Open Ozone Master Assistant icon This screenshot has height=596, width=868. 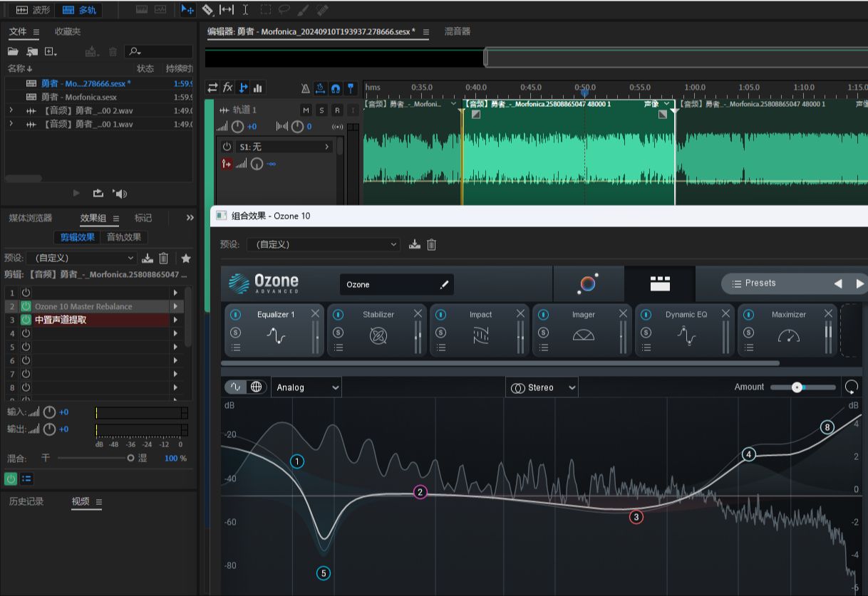tap(588, 283)
